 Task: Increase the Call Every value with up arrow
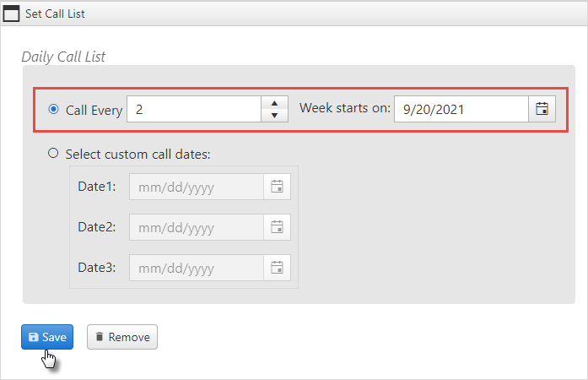[274, 103]
